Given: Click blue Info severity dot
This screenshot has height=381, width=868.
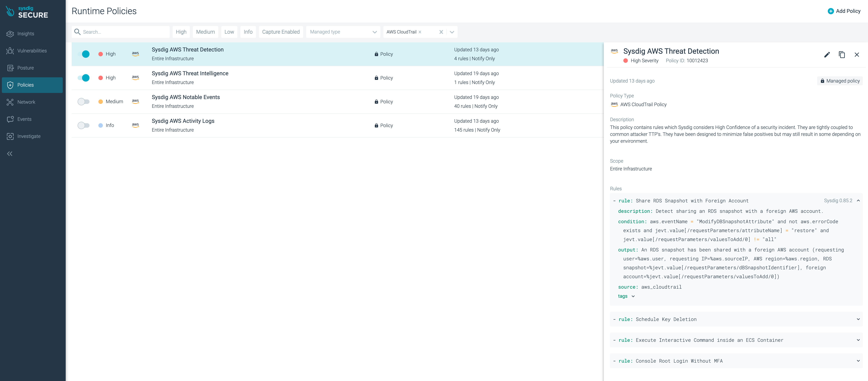Looking at the screenshot, I should (100, 125).
